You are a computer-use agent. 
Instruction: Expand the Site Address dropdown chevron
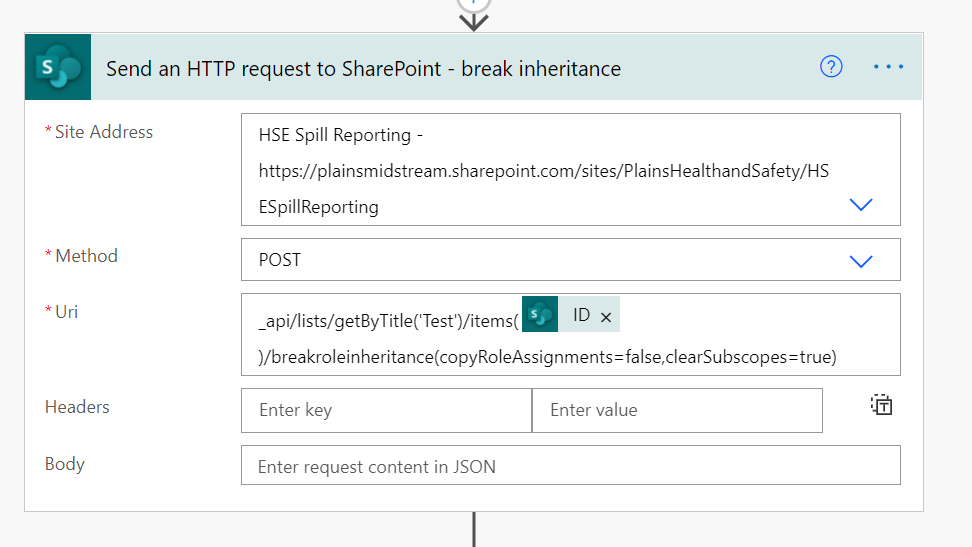coord(860,204)
